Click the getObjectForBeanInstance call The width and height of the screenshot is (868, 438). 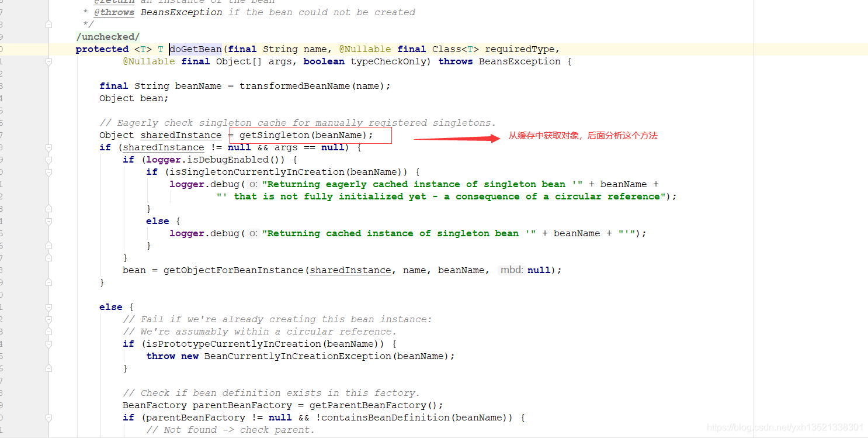tap(234, 270)
